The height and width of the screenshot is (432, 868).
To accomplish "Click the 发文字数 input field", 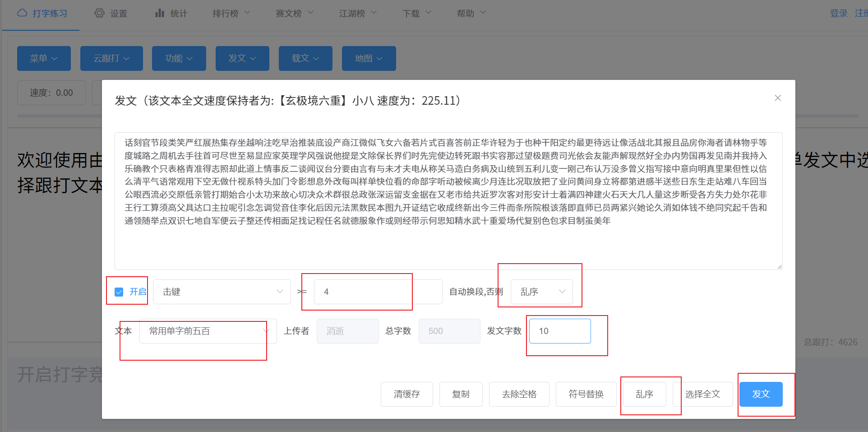I will point(559,331).
